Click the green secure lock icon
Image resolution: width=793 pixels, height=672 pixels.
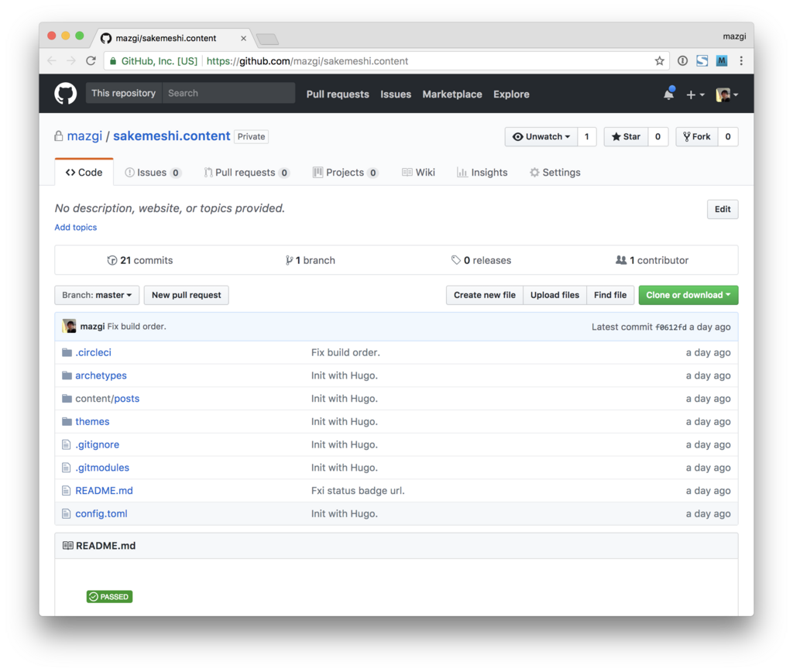[113, 61]
